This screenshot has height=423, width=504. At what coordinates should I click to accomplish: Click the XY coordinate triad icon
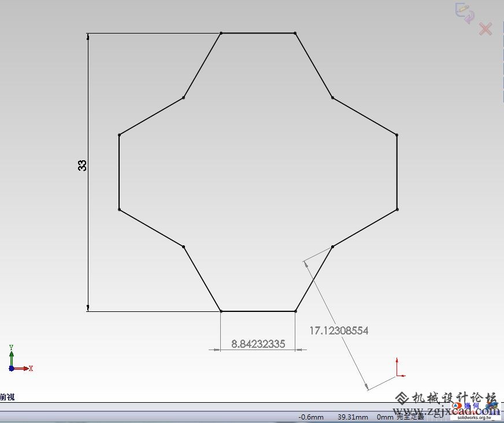coord(20,359)
